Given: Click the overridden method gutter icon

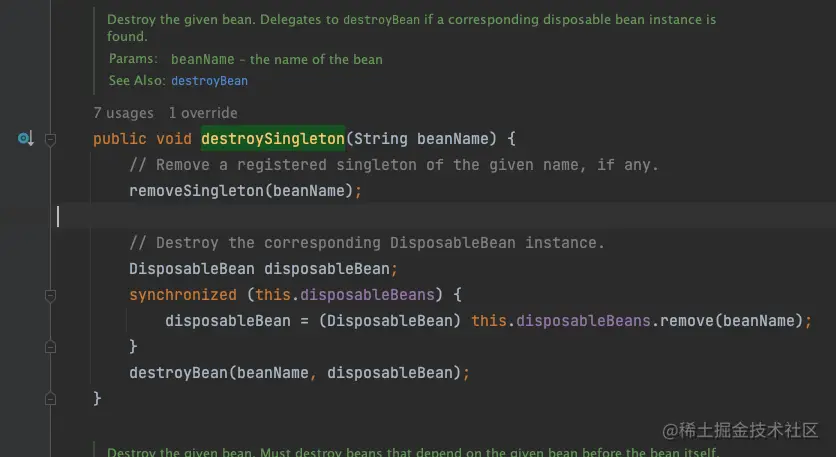Looking at the screenshot, I should [x=25, y=139].
